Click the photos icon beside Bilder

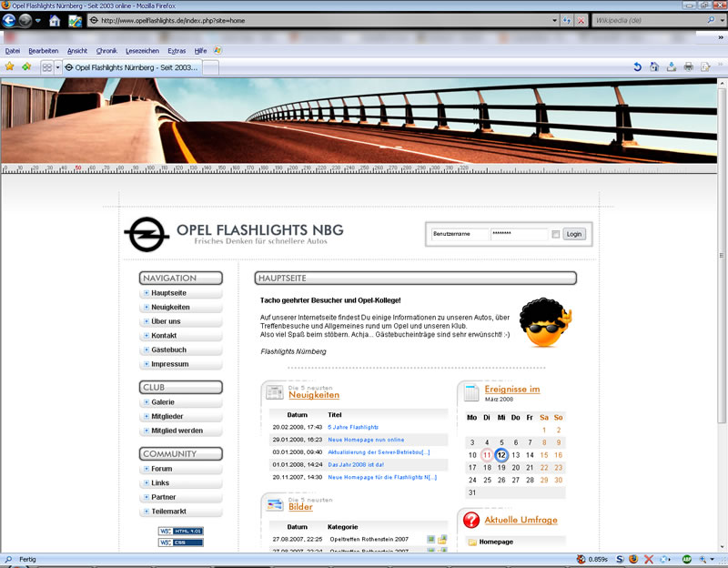[275, 504]
